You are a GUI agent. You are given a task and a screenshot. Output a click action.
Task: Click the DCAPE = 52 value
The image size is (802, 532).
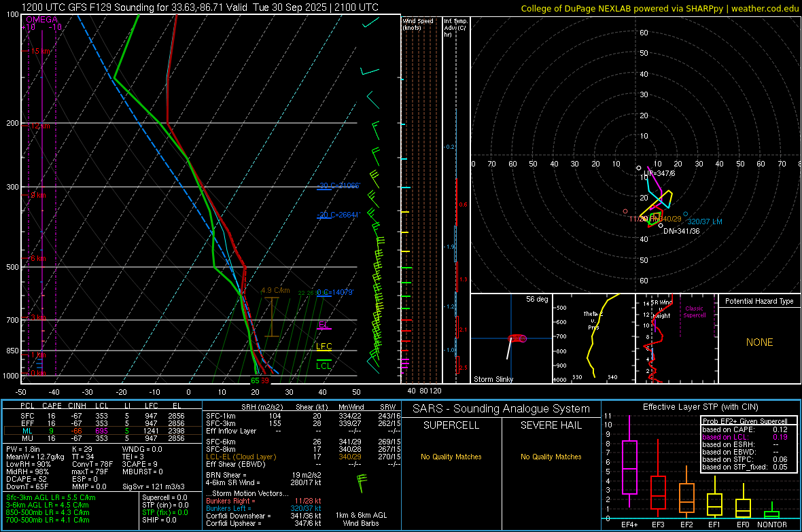26,479
